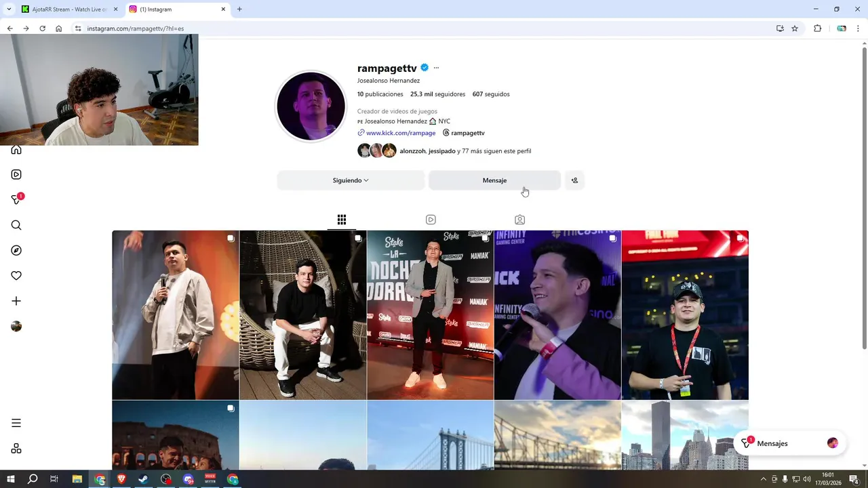Image resolution: width=868 pixels, height=488 pixels.
Task: Switch to the posts grid tab
Action: (342, 220)
